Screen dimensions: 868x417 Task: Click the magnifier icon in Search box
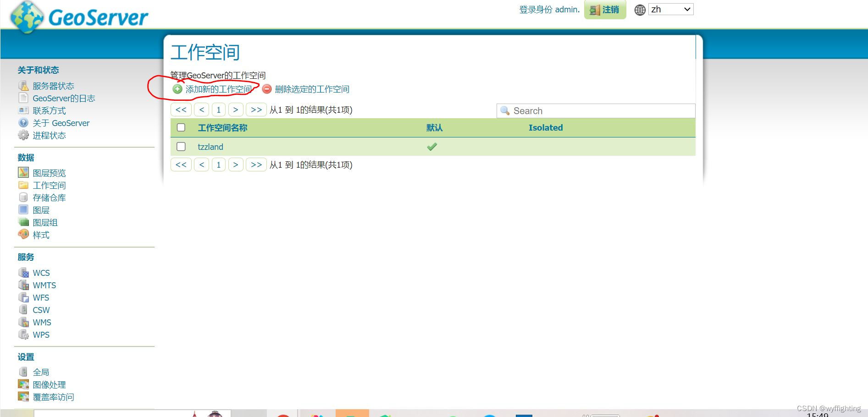tap(505, 111)
